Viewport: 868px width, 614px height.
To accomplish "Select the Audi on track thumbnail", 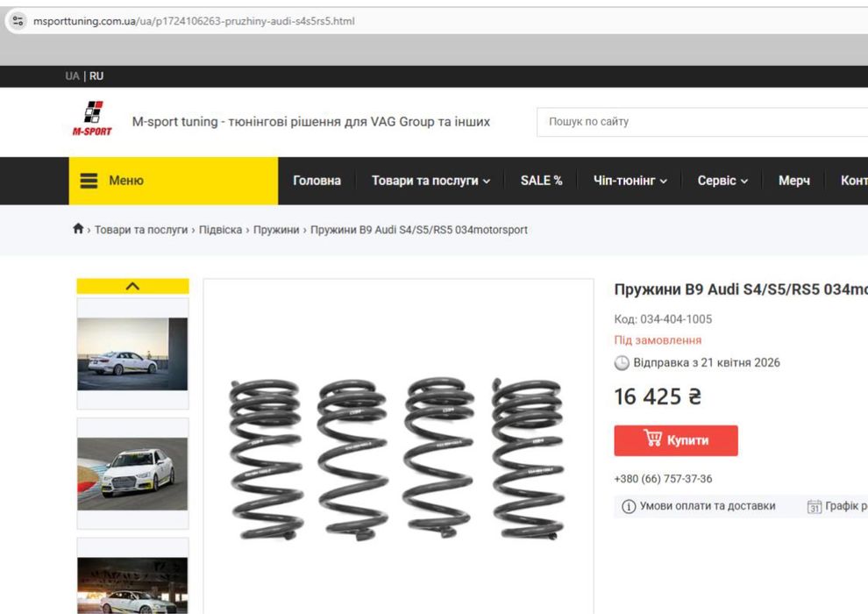I will [133, 474].
